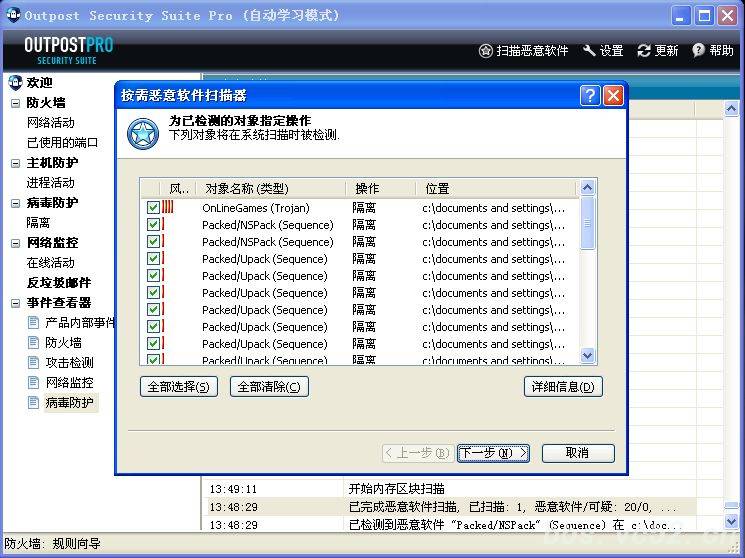Click the 欢迎 welcome icon in sidebar
This screenshot has height=558, width=745.
click(x=15, y=82)
